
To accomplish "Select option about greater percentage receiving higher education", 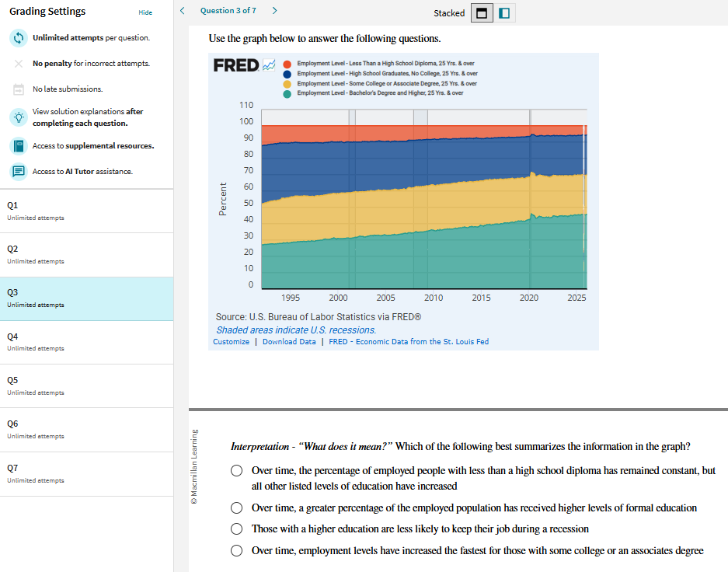I will 237,508.
